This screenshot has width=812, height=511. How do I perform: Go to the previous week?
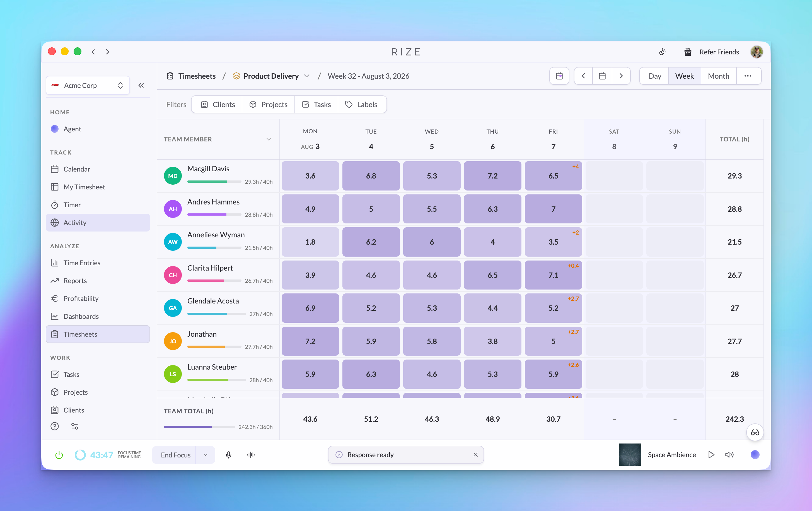583,76
